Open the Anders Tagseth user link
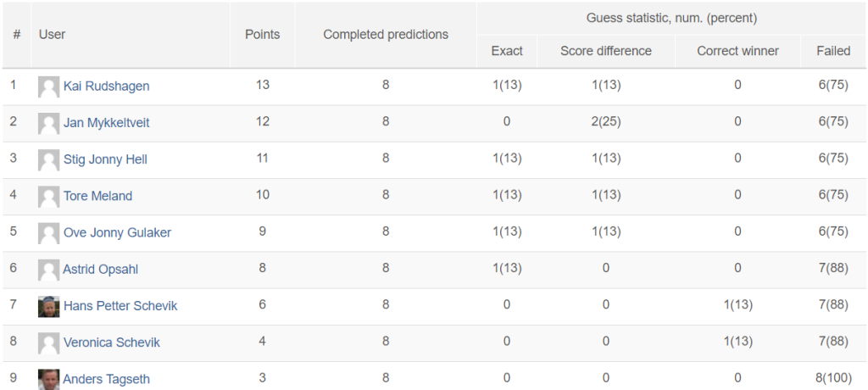868x390 pixels. click(106, 379)
